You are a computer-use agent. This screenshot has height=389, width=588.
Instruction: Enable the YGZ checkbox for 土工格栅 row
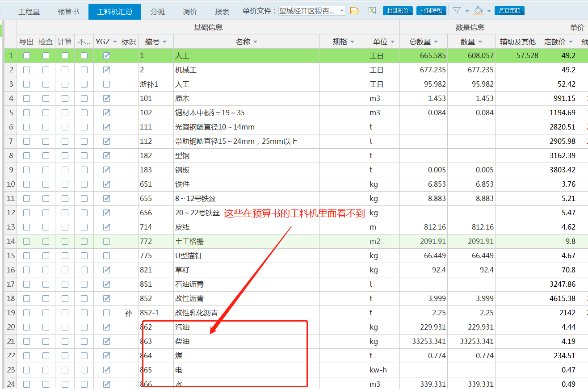pos(106,242)
